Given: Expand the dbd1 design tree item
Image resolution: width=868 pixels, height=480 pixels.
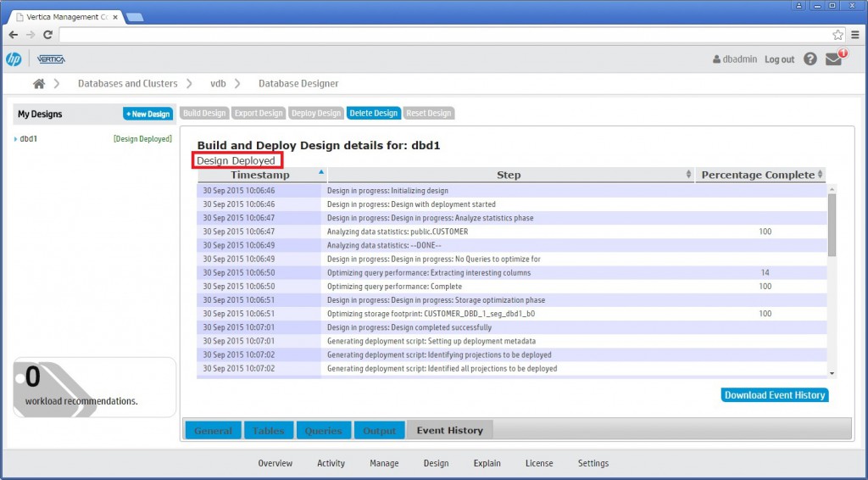Looking at the screenshot, I should tap(15, 139).
